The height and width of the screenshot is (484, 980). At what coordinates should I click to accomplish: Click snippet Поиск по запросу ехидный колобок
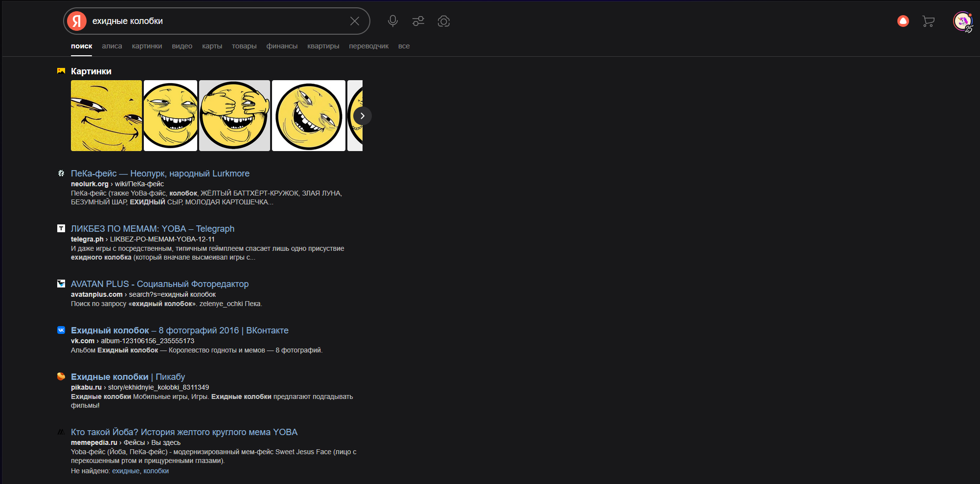[166, 304]
